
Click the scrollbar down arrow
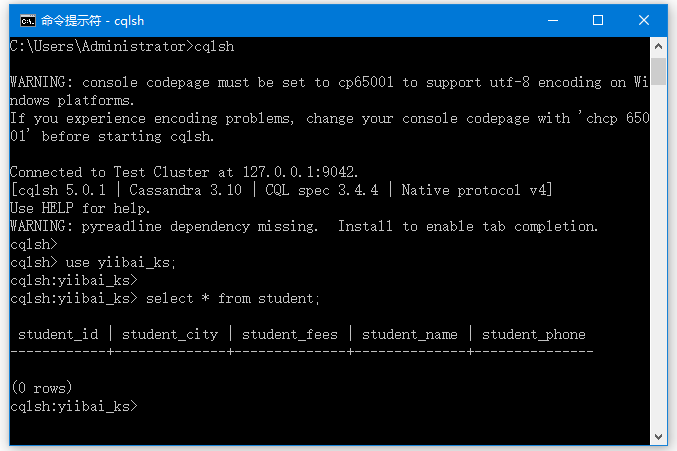[659, 436]
